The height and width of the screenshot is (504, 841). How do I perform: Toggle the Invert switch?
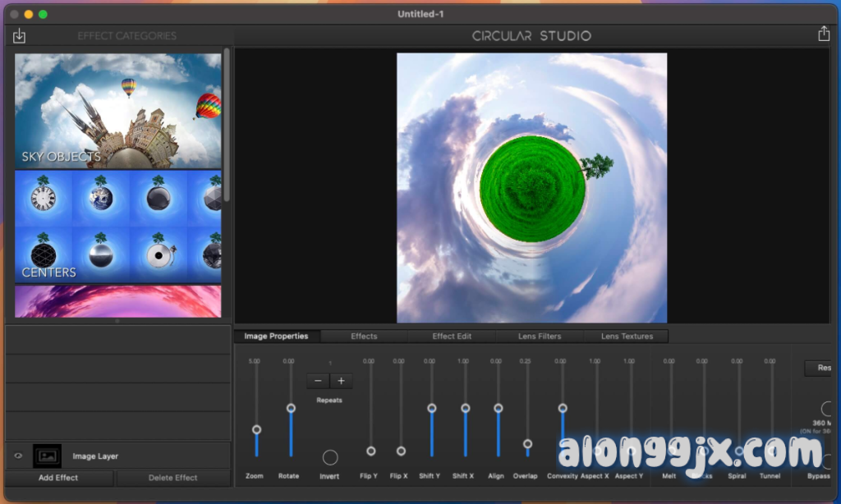click(x=329, y=457)
